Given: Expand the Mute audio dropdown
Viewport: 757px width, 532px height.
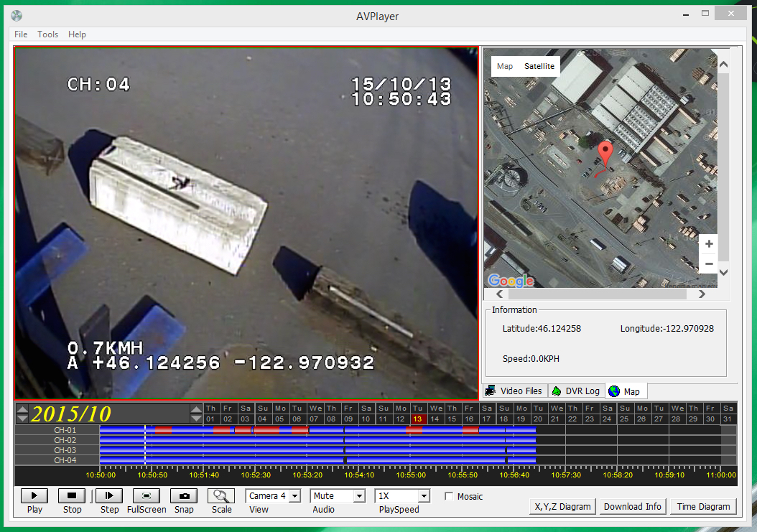Looking at the screenshot, I should click(x=359, y=496).
